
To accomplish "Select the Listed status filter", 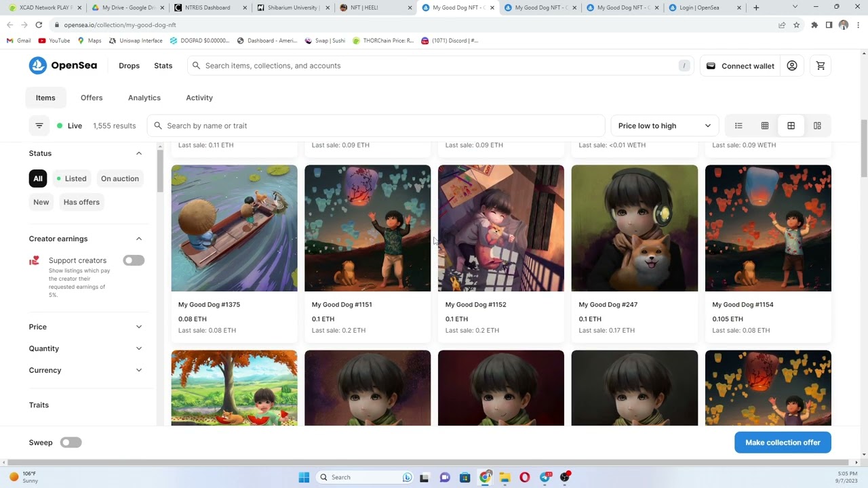I will pyautogui.click(x=71, y=179).
